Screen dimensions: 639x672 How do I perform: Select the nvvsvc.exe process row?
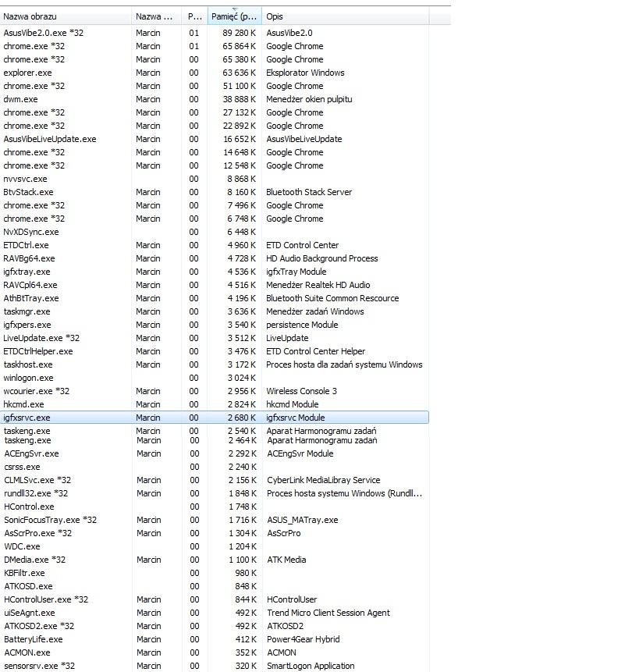pyautogui.click(x=214, y=180)
